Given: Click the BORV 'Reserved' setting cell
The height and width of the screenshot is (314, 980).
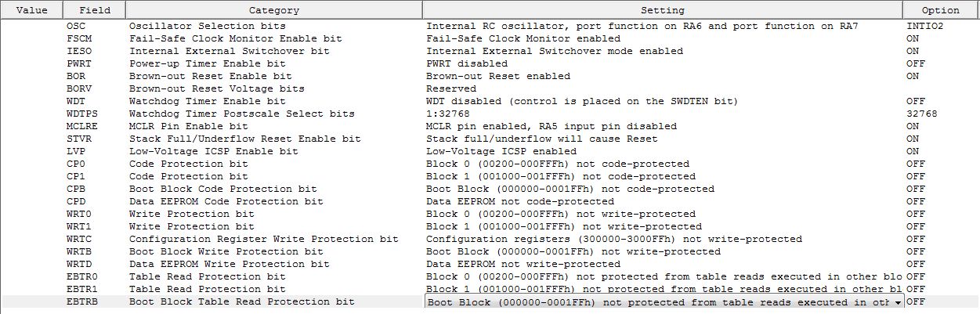Looking at the screenshot, I should (x=664, y=88).
